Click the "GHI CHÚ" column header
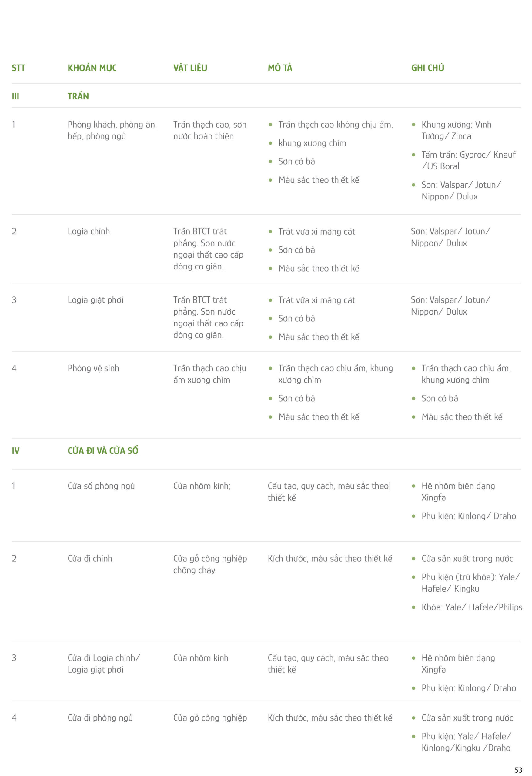The width and height of the screenshot is (532, 776). coord(427,68)
